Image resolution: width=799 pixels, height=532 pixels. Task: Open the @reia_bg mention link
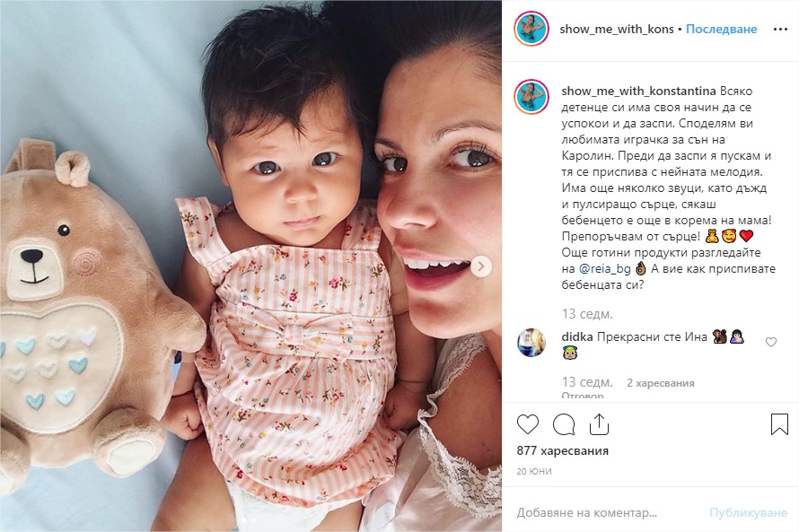[x=605, y=269]
